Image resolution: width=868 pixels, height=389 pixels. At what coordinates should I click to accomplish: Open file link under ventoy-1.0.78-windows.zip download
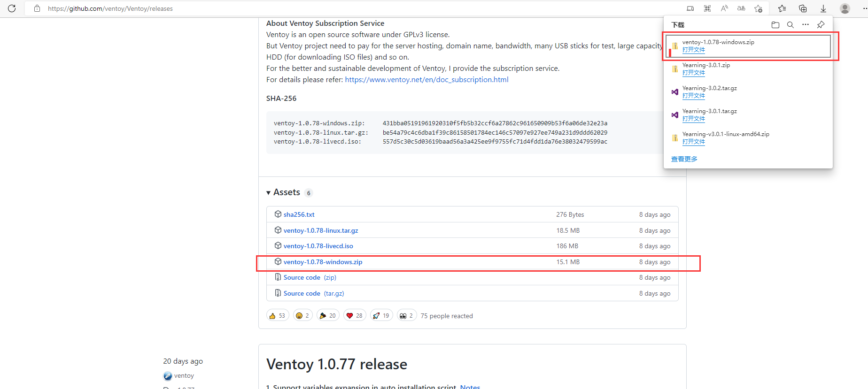694,50
